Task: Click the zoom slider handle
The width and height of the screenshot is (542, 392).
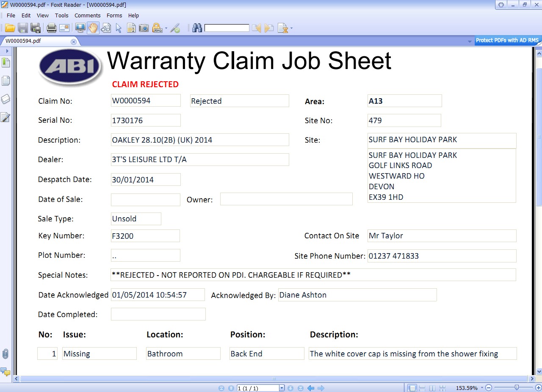Action: 517,388
